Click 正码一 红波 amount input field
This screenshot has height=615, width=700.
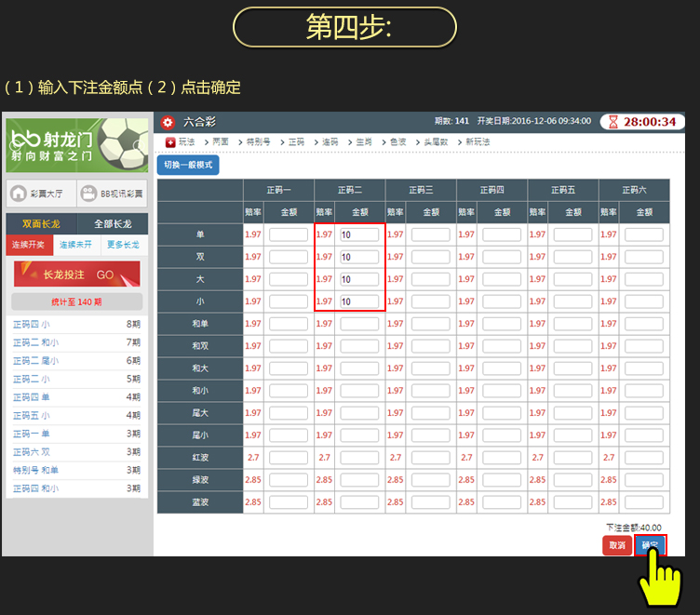(289, 458)
